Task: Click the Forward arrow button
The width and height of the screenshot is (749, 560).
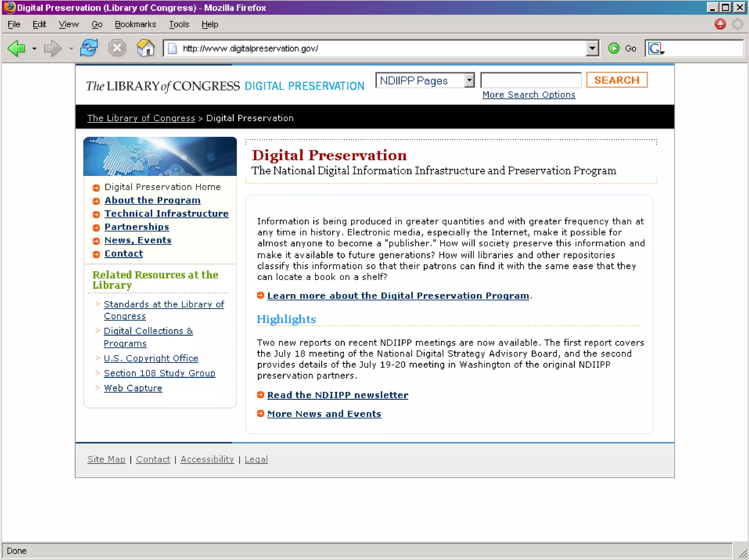Action: click(53, 48)
